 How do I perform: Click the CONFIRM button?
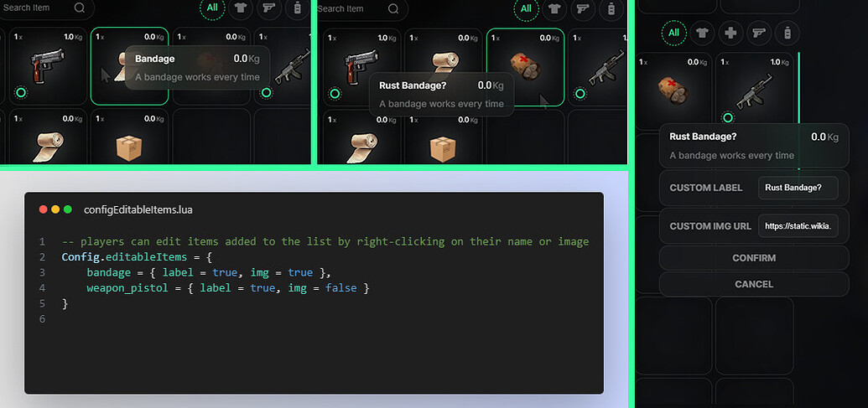pyautogui.click(x=754, y=258)
